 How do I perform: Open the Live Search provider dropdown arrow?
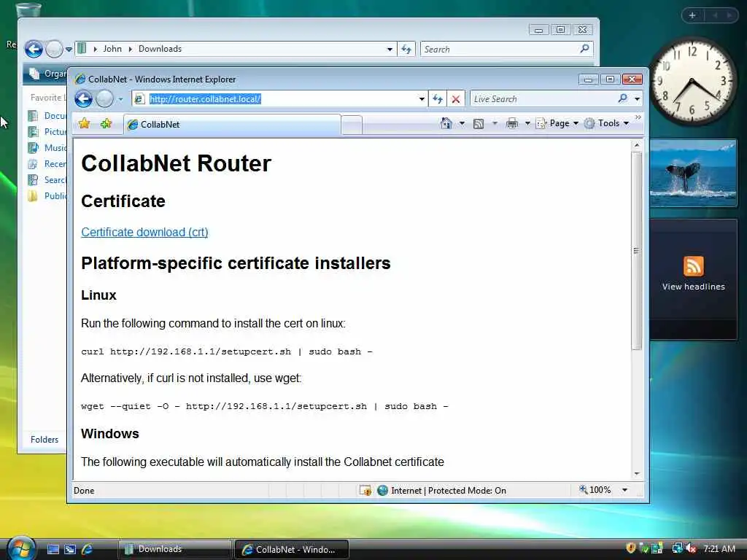(637, 99)
